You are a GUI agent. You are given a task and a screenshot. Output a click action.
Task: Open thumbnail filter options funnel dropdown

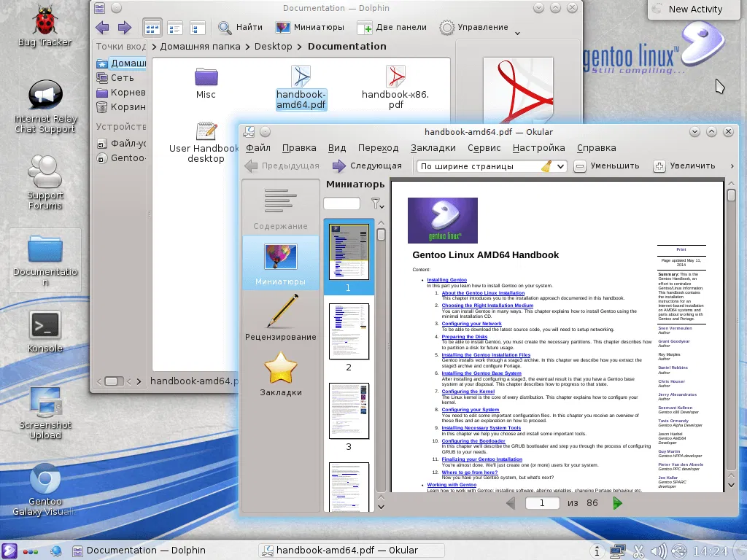377,204
